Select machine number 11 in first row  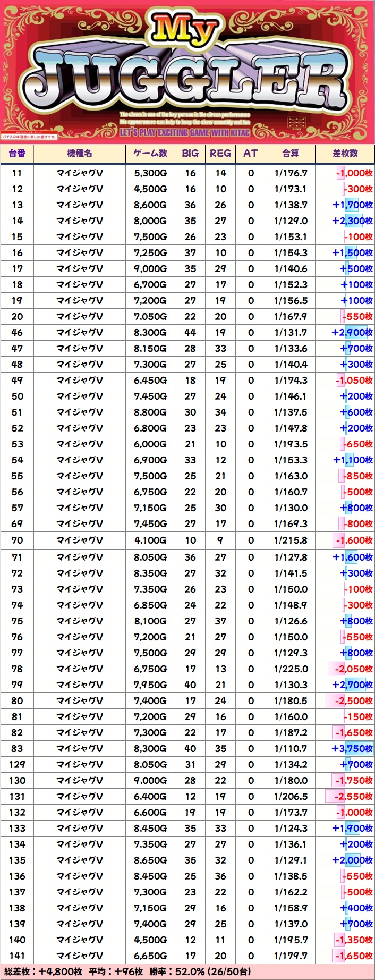tap(17, 173)
